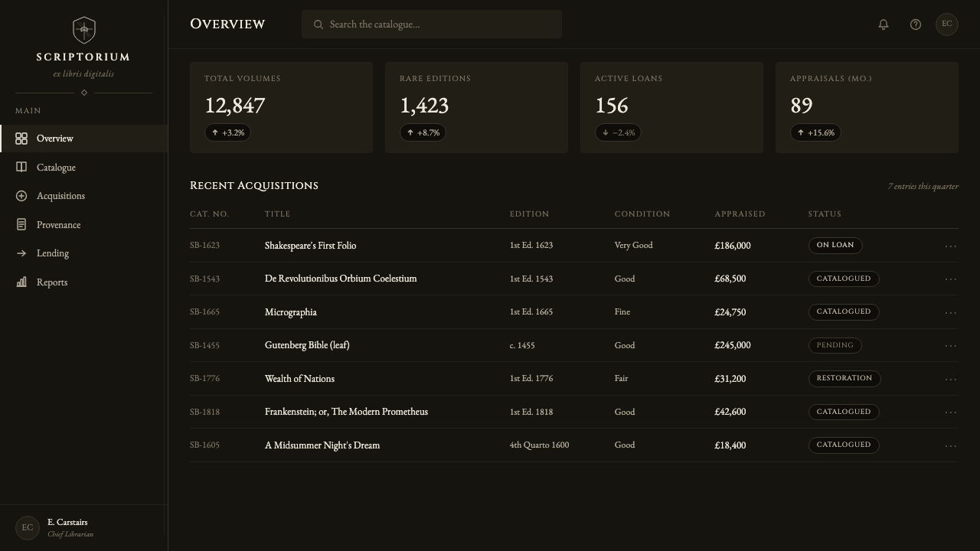Image resolution: width=980 pixels, height=551 pixels.
Task: Search the catalogue input field
Action: click(x=432, y=24)
